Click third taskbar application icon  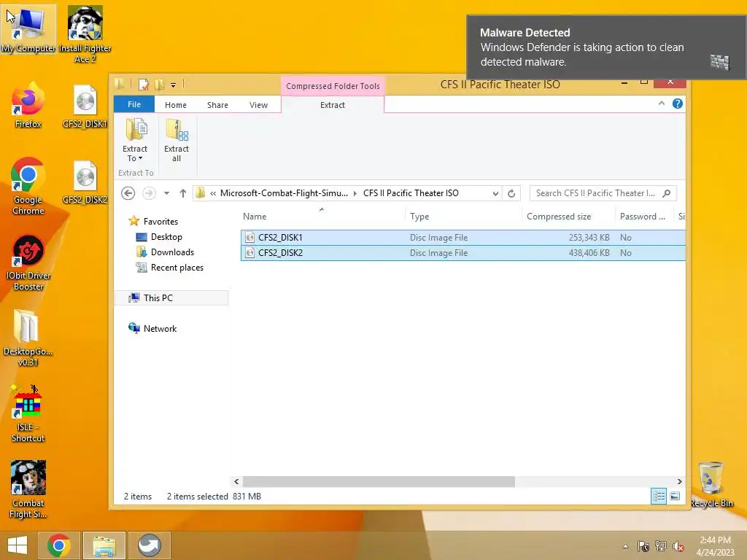click(x=149, y=545)
